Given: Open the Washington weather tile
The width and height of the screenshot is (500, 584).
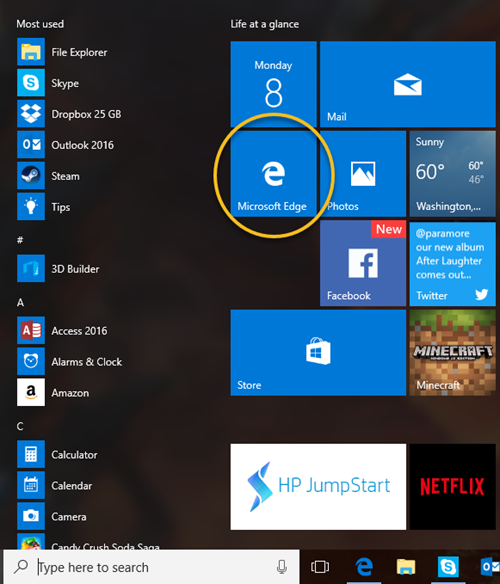Looking at the screenshot, I should click(x=453, y=174).
